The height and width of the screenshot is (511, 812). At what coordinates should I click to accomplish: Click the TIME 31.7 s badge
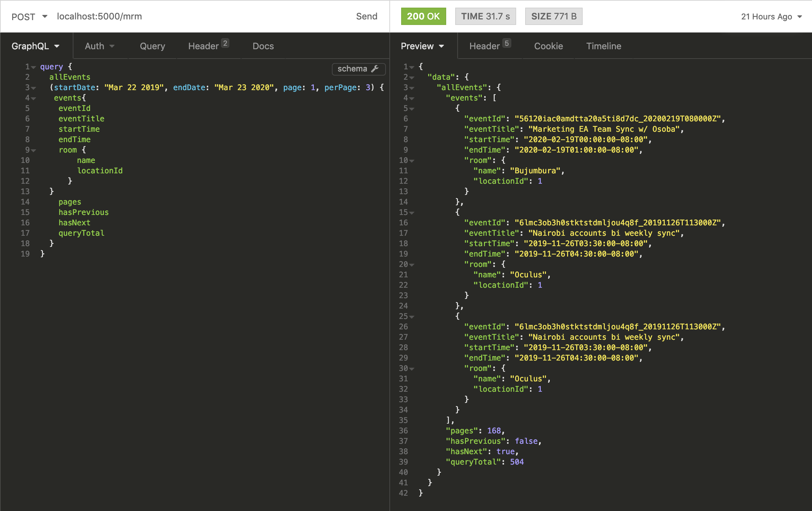[485, 17]
